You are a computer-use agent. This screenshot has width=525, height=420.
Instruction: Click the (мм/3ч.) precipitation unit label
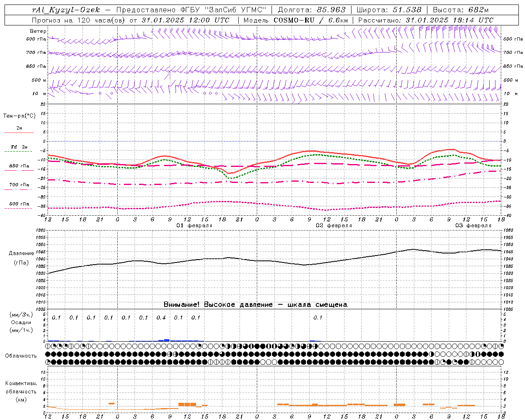21,315
